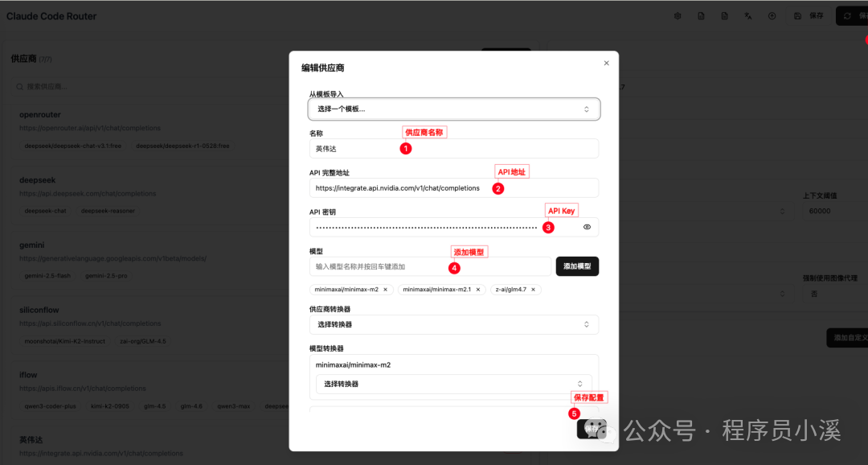The width and height of the screenshot is (868, 465).
Task: Click gemini-2.5-pro model tag
Action: (106, 275)
